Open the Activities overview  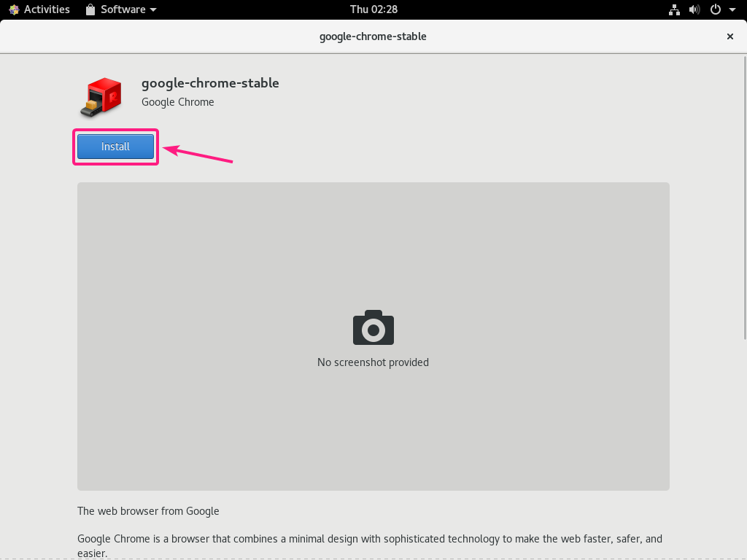(39, 9)
